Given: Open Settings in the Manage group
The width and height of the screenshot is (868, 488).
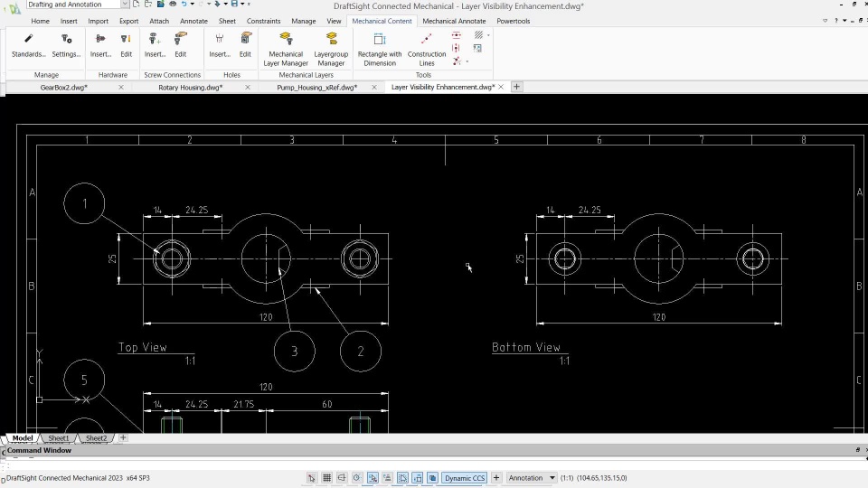Looking at the screenshot, I should [x=66, y=45].
